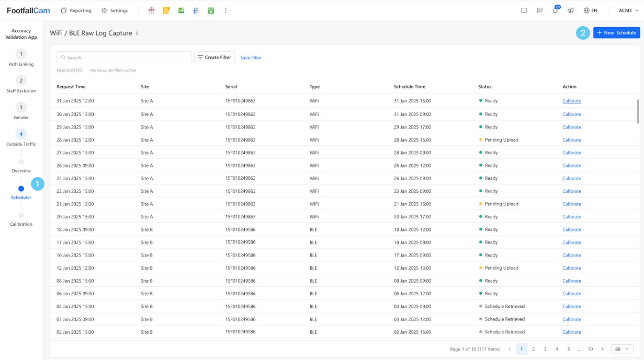Open the Reporting menu
The width and height of the screenshot is (644, 360).
[x=76, y=10]
